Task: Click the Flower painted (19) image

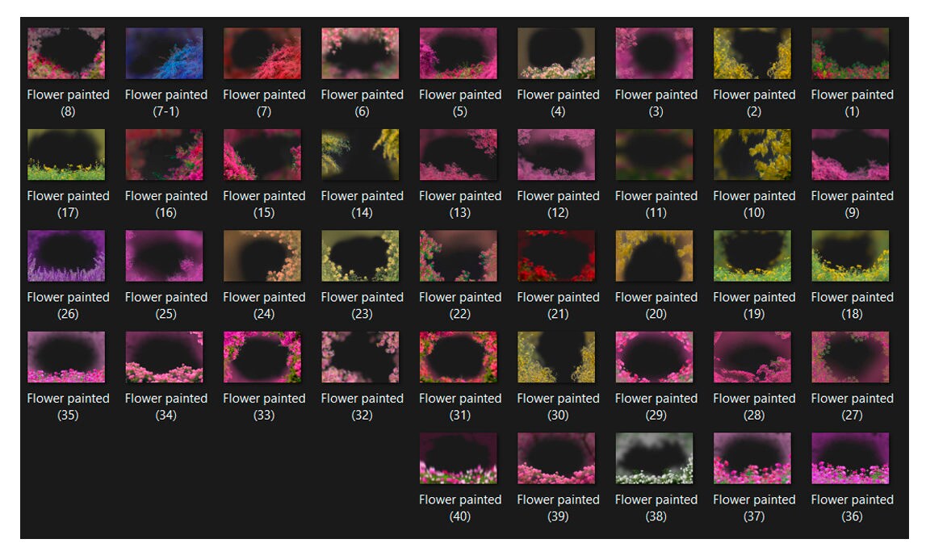Action: [752, 256]
